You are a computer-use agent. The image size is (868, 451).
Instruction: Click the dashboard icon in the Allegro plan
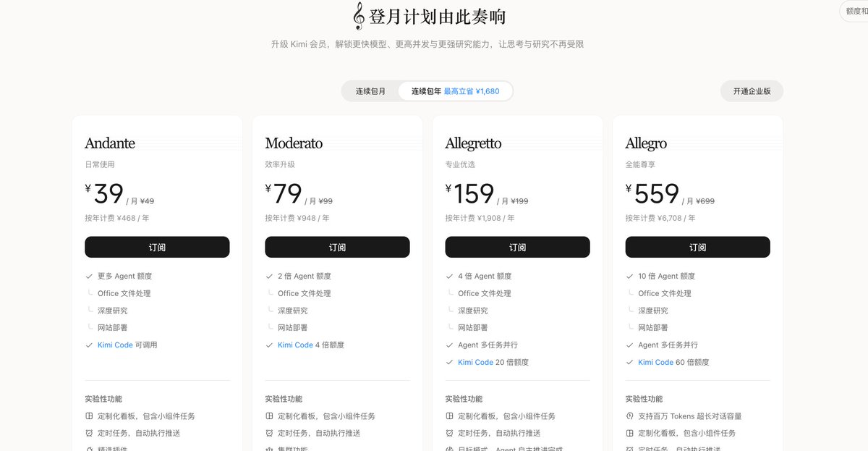pyautogui.click(x=629, y=433)
